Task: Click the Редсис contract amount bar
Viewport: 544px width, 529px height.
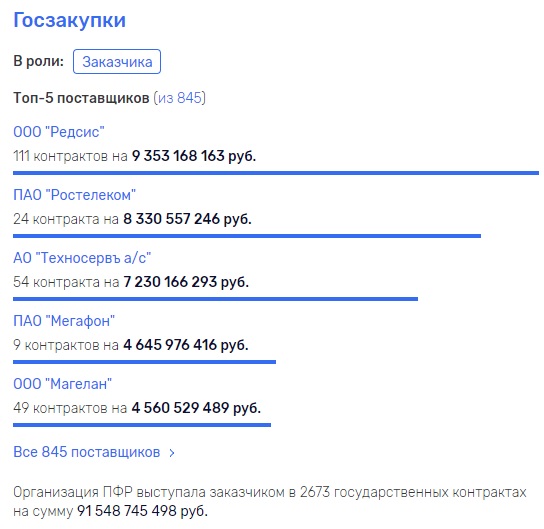Action: [276, 173]
